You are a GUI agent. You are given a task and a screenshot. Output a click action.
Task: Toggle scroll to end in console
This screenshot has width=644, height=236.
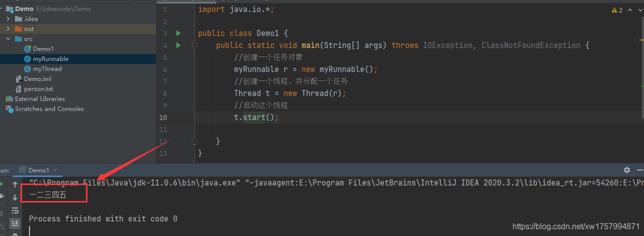(15, 223)
